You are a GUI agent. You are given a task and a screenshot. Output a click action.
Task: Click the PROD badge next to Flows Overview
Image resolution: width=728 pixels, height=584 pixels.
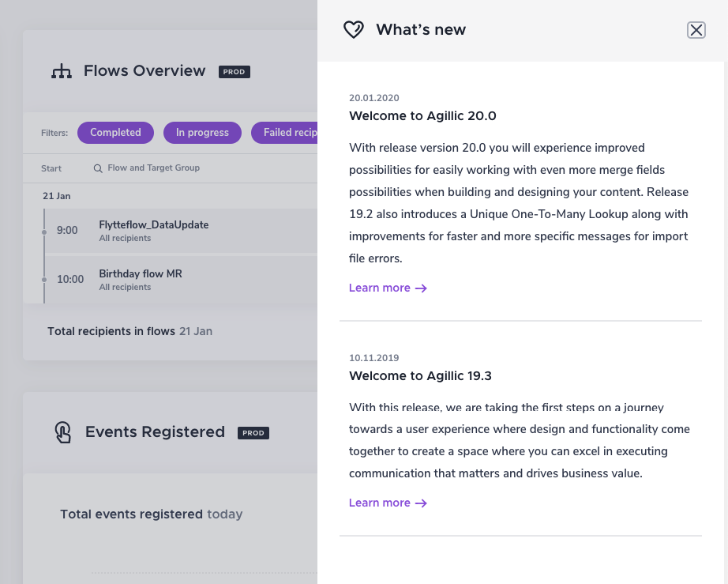point(235,72)
